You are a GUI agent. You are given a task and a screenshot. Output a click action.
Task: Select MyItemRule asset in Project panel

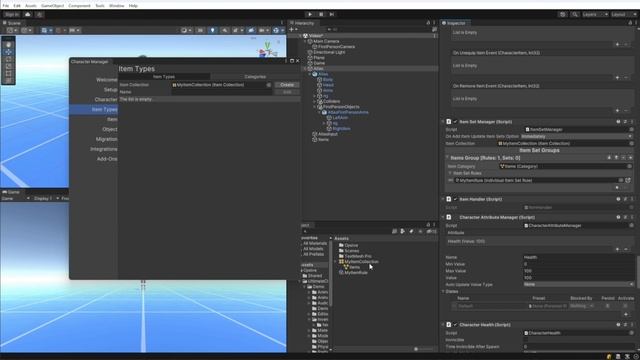[356, 273]
